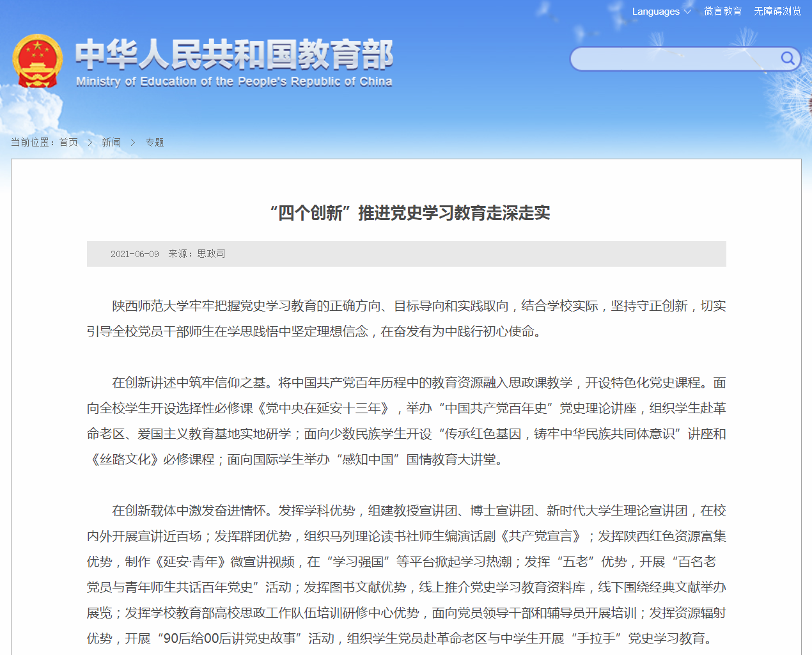Select 无障碍浏览 accessibility option
This screenshot has width=812, height=655.
click(777, 12)
